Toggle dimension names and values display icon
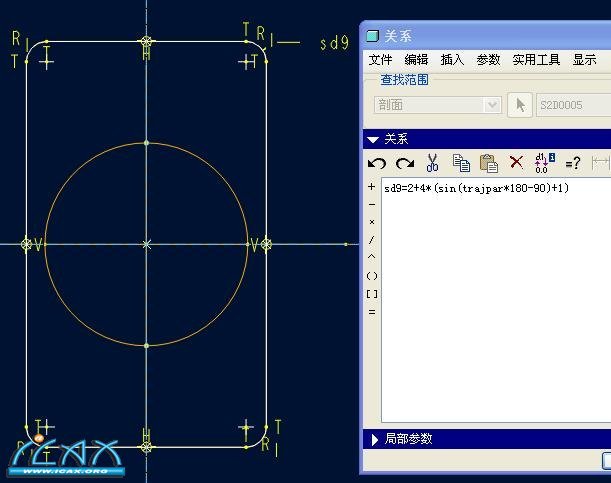The height and width of the screenshot is (483, 611). click(x=543, y=163)
